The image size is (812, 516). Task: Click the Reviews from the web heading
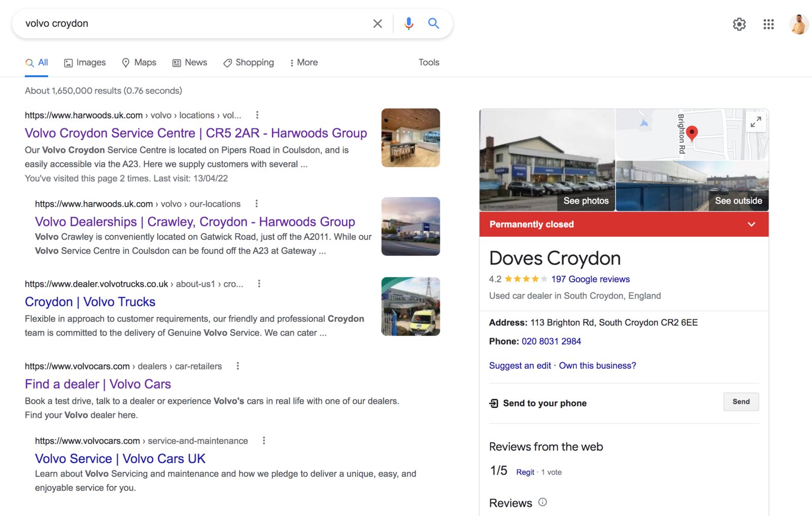point(546,447)
